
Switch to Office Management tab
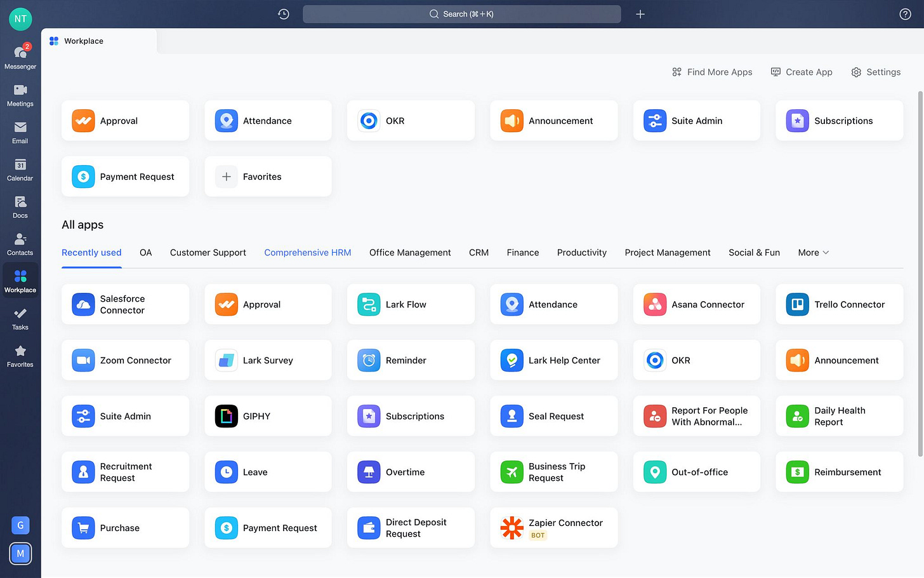[x=410, y=252]
